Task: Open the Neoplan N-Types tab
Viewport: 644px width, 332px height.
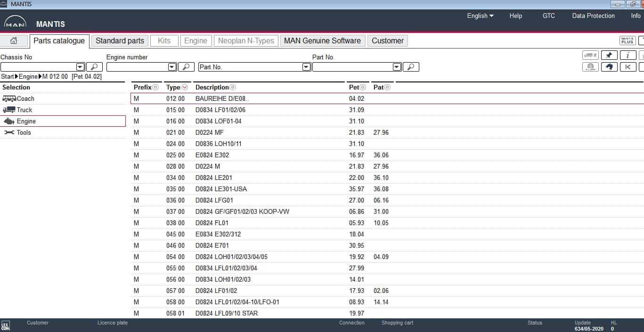Action: tap(246, 41)
